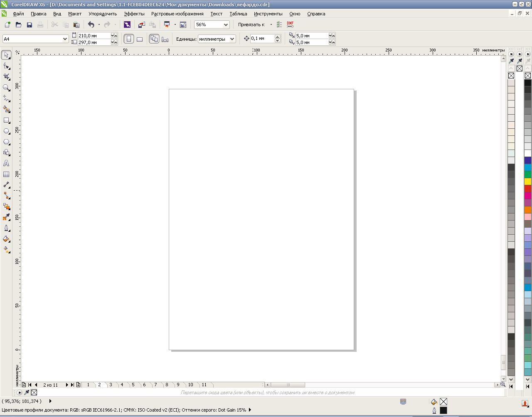This screenshot has width=532, height=417.
Task: Open the undo history dropdown arrow
Action: point(99,25)
